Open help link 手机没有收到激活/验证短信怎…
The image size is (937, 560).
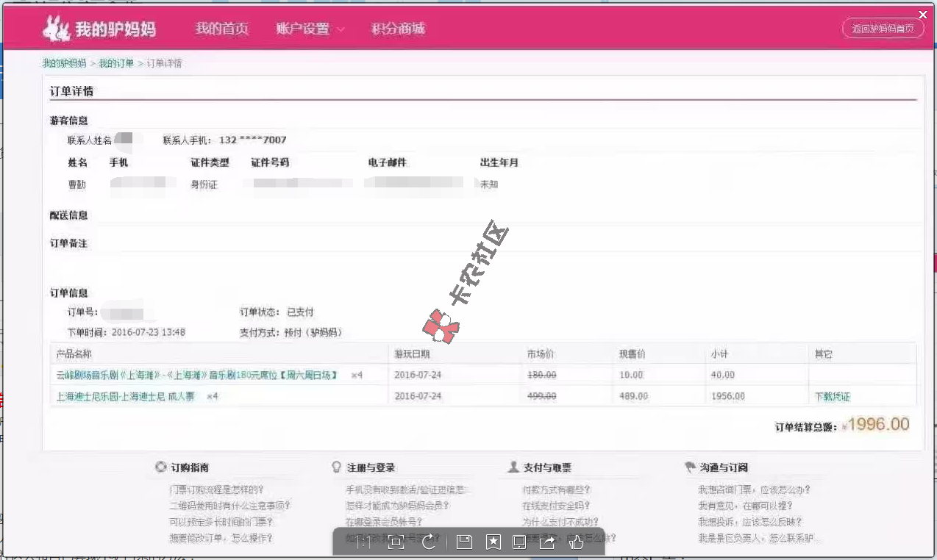click(x=407, y=489)
